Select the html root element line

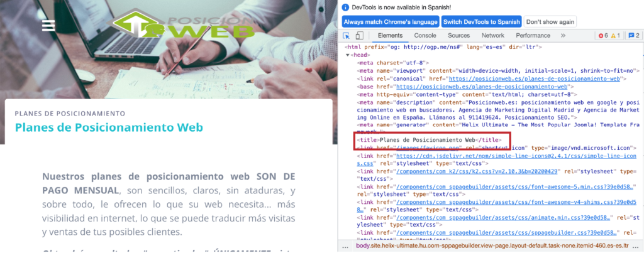[443, 47]
